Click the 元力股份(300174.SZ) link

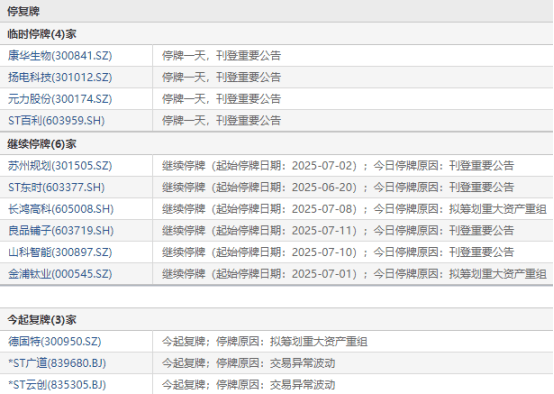(x=60, y=99)
